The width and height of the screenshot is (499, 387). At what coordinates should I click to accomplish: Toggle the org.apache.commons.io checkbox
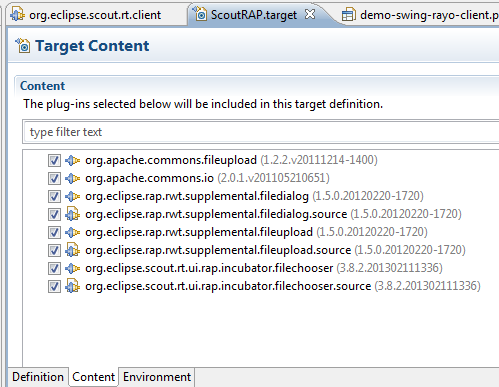coord(54,178)
